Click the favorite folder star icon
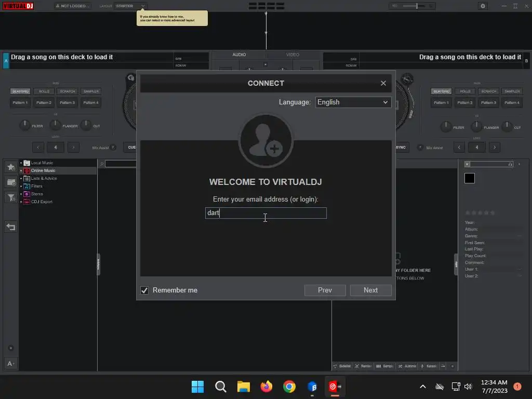The width and height of the screenshot is (532, 399). click(11, 167)
